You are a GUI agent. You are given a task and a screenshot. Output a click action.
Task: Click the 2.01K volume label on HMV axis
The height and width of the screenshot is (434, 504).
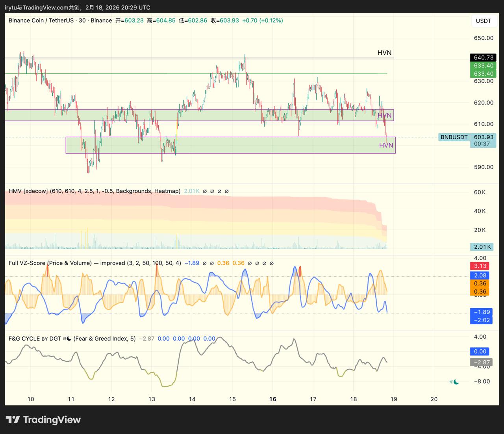[482, 247]
